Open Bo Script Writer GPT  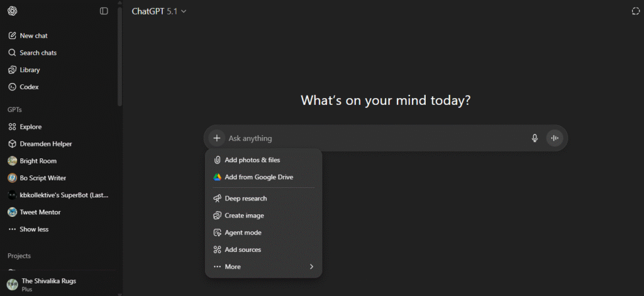(60, 178)
